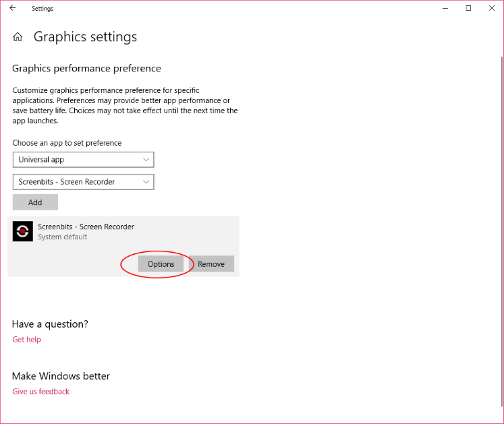Go to Settings home via house icon
504x424 pixels.
click(x=18, y=37)
